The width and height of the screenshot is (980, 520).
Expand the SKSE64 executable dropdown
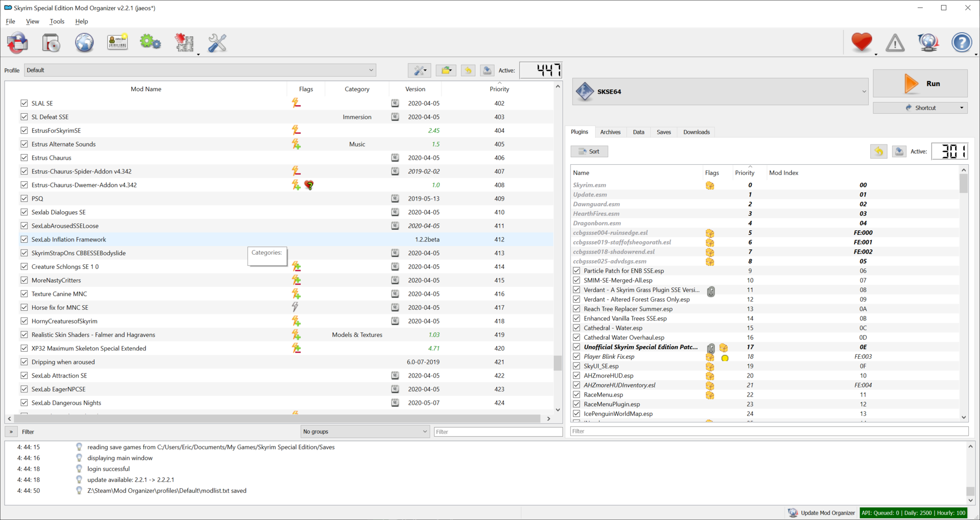tap(864, 92)
